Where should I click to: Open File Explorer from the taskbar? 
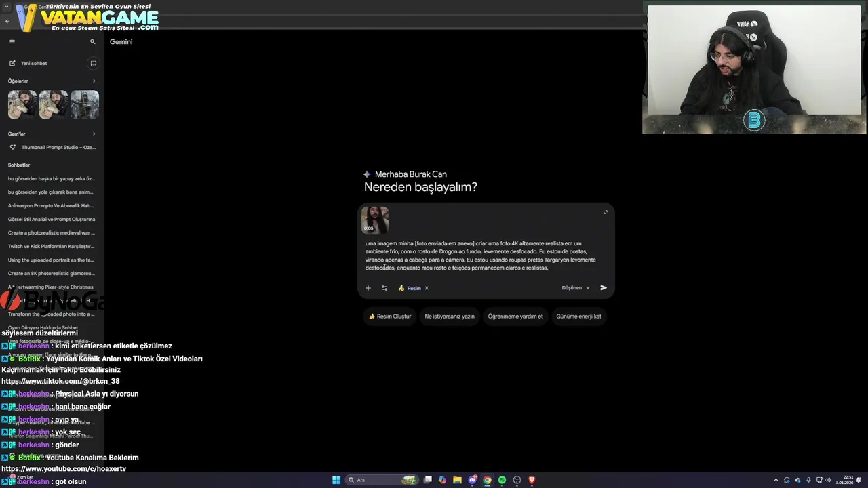tap(457, 480)
